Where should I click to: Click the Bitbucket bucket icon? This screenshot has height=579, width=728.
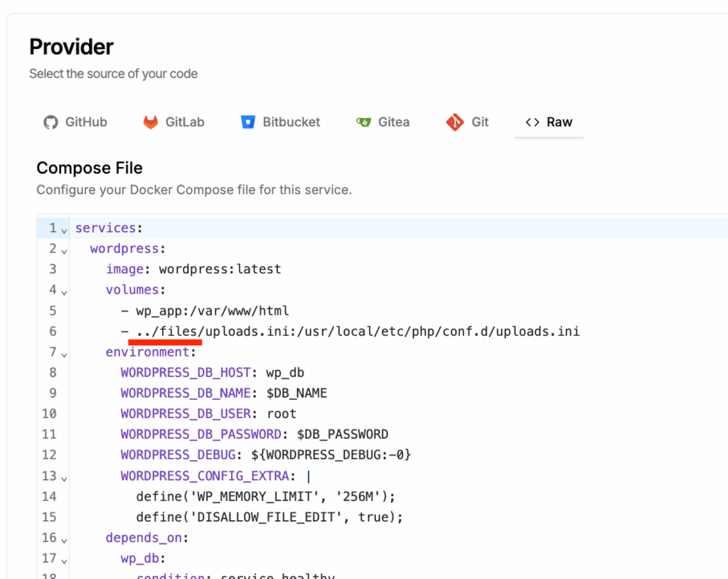click(x=248, y=121)
